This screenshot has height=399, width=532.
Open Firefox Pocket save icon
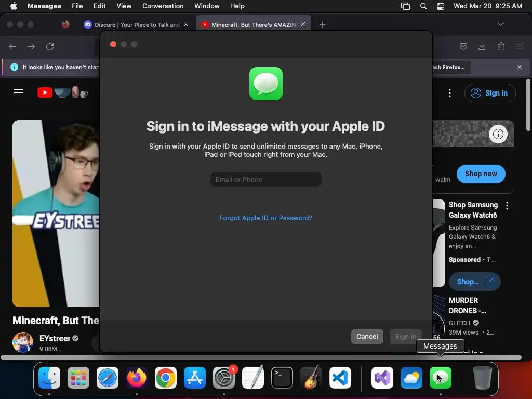coord(463,46)
